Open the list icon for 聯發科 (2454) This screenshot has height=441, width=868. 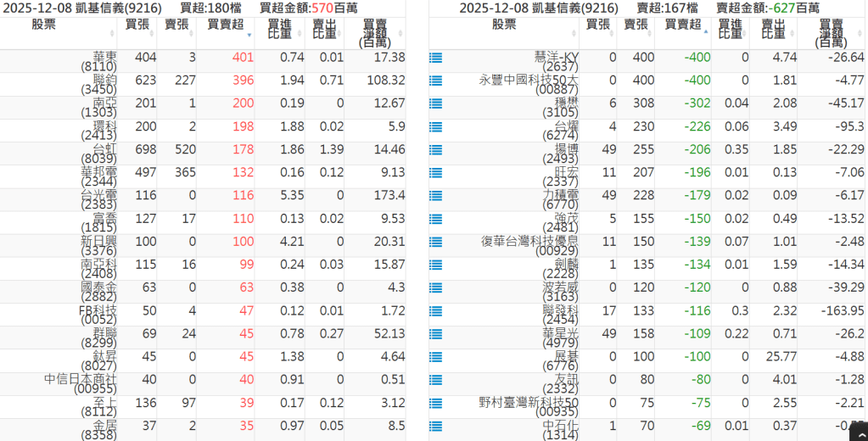tap(436, 312)
